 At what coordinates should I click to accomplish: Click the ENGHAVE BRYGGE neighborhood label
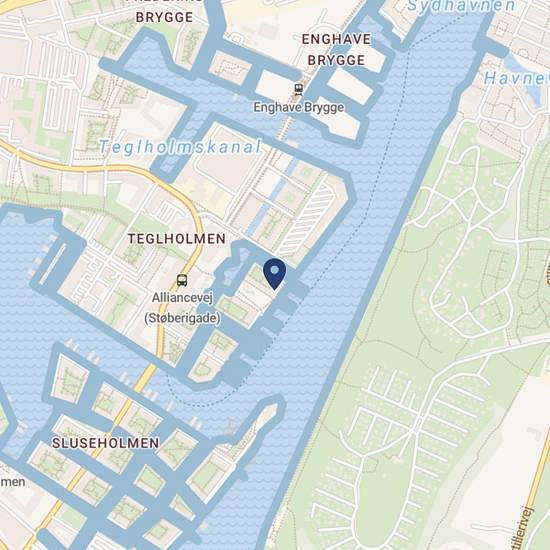point(336,49)
